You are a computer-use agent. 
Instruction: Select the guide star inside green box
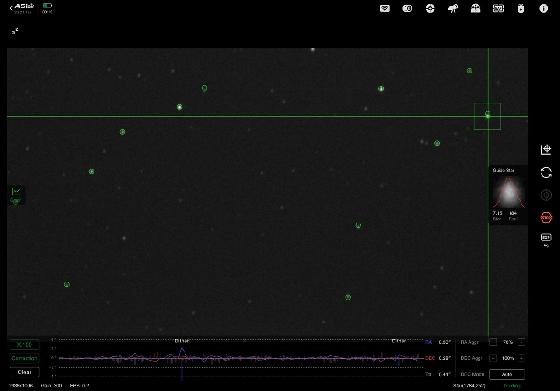tap(488, 116)
